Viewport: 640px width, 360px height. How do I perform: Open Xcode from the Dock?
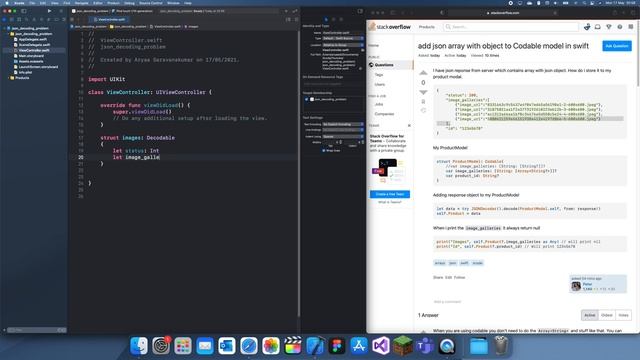point(315,346)
